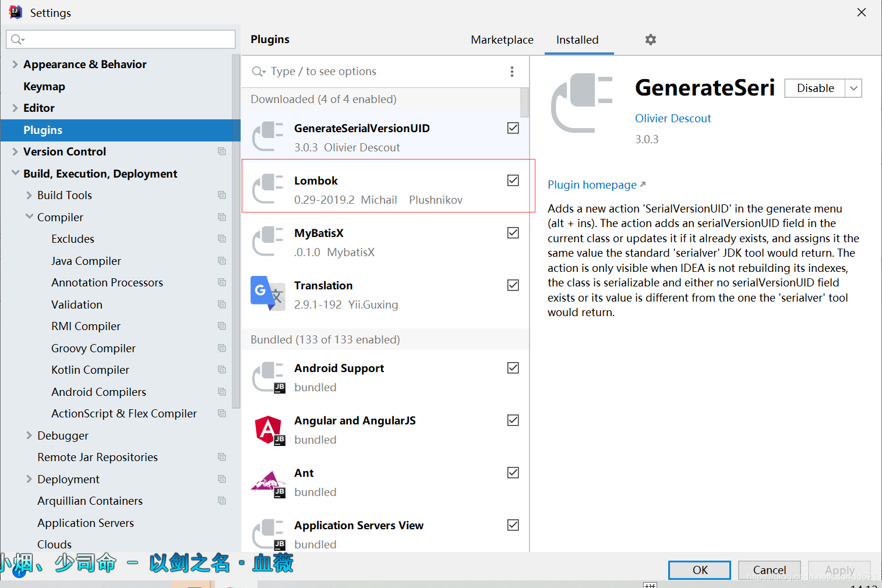
Task: Click the Application Servers View plugin icon
Action: pos(268,534)
